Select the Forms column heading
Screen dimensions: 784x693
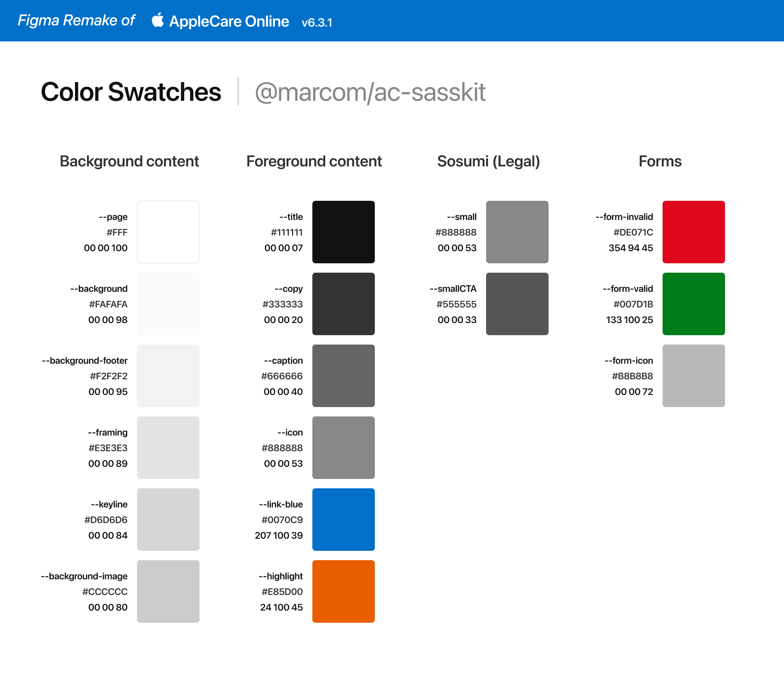660,161
